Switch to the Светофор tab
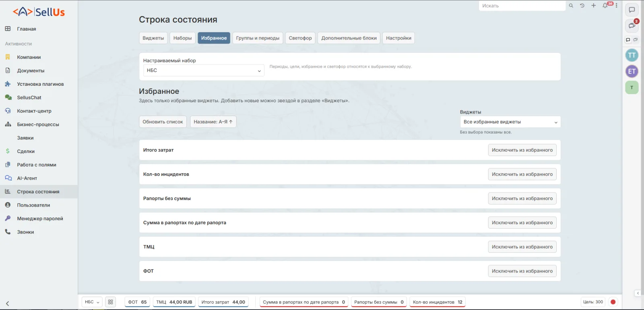Screen dimensions: 644x310 pyautogui.click(x=300, y=38)
